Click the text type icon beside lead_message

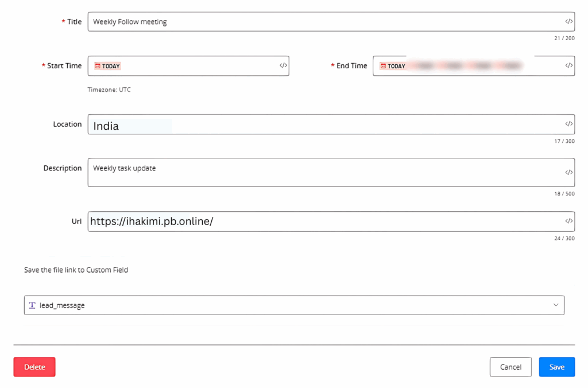click(x=32, y=305)
